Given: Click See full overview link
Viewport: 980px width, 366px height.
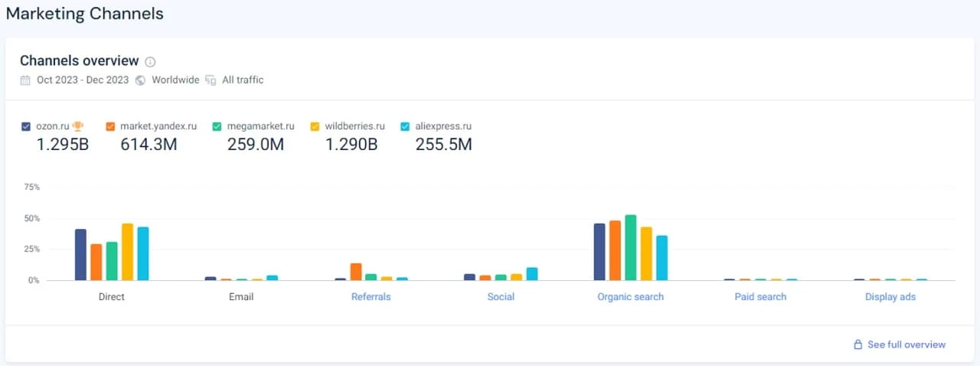Looking at the screenshot, I should coord(906,345).
